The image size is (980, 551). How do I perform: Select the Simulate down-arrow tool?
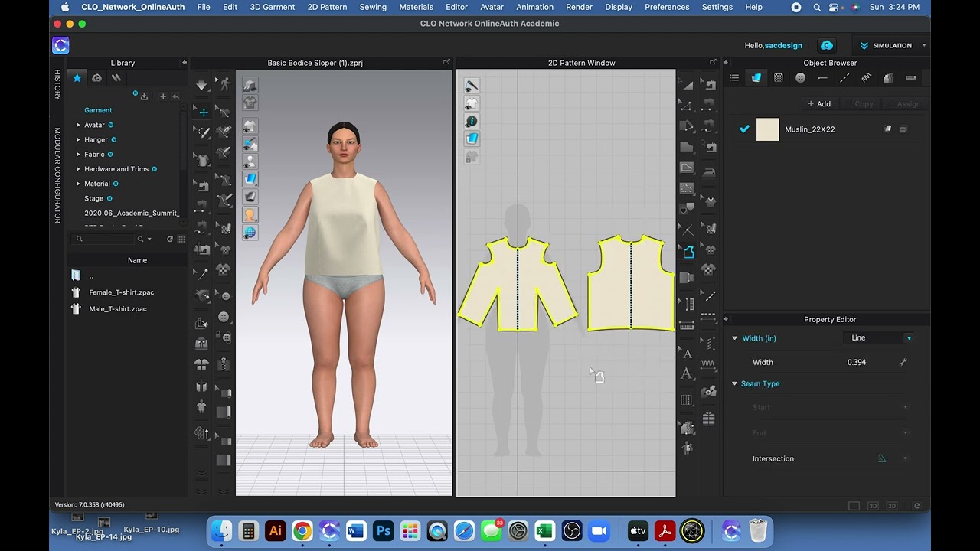coord(201,85)
